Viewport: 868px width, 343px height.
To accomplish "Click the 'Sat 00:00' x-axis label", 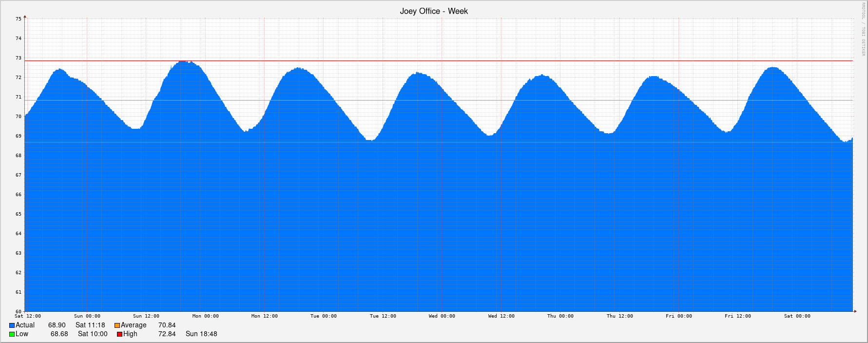I will pyautogui.click(x=797, y=316).
